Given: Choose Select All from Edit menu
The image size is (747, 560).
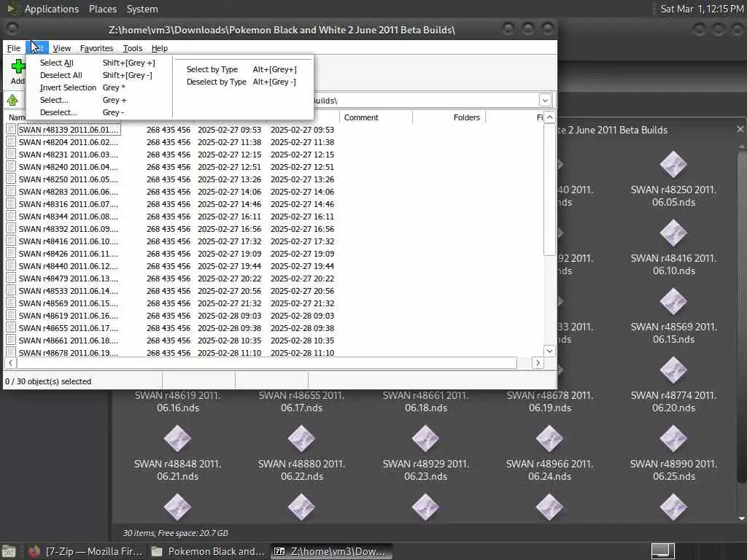Looking at the screenshot, I should [x=98, y=63].
